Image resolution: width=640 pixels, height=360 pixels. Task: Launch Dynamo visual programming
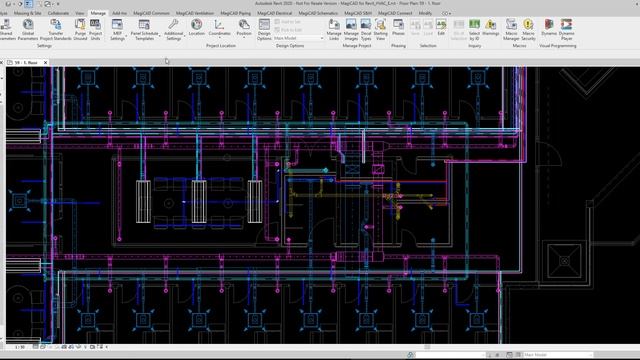(549, 27)
